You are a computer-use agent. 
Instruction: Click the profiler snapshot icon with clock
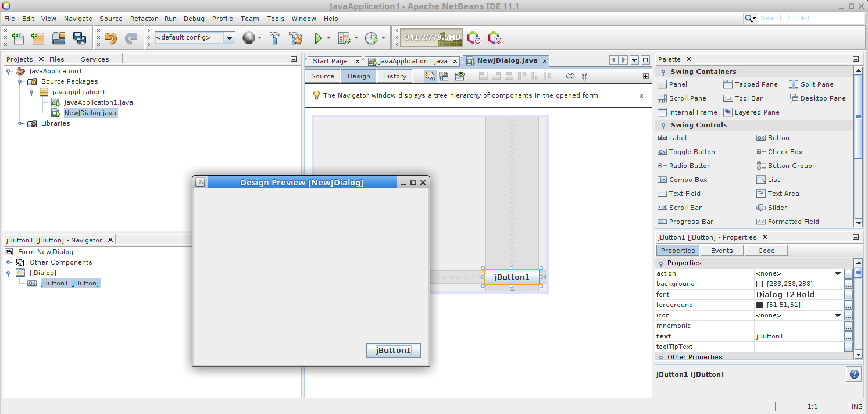474,38
